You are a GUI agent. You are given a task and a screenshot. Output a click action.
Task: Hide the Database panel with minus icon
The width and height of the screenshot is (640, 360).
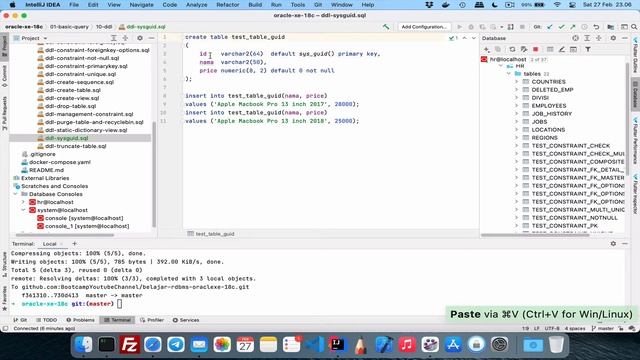[625, 38]
